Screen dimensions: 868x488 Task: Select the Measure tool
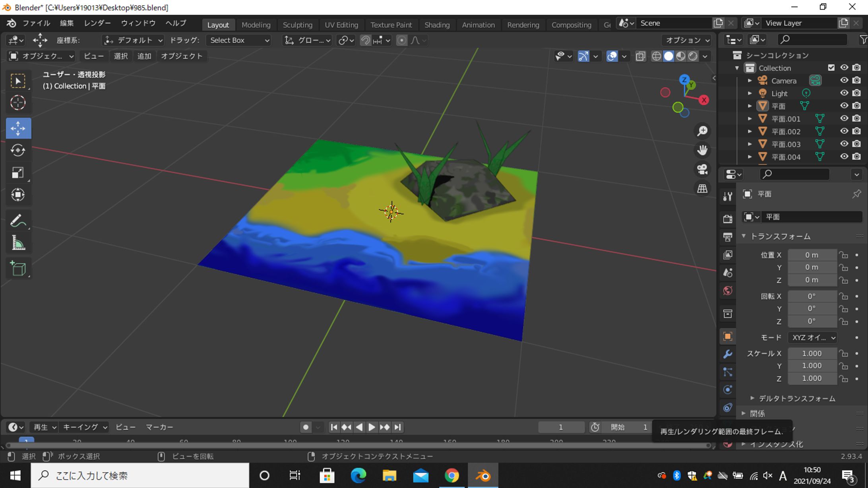click(18, 243)
